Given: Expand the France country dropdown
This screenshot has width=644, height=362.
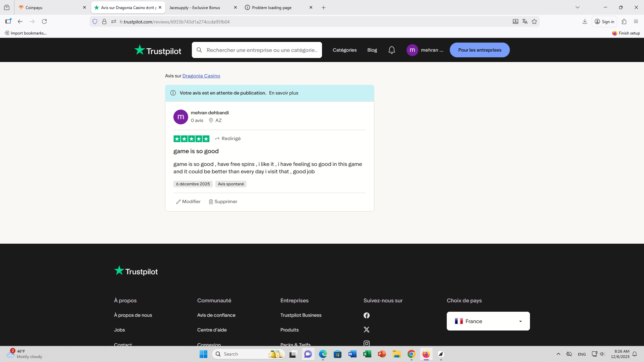Looking at the screenshot, I should pyautogui.click(x=488, y=321).
